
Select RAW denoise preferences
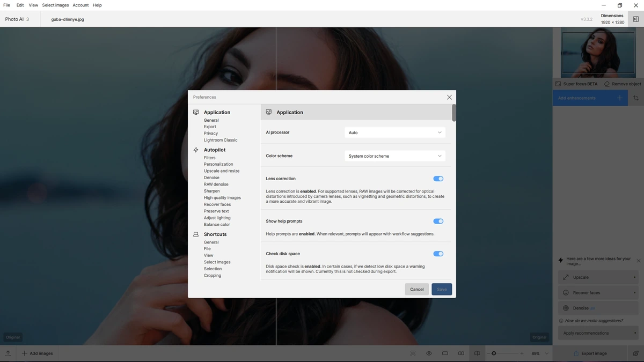(x=216, y=184)
